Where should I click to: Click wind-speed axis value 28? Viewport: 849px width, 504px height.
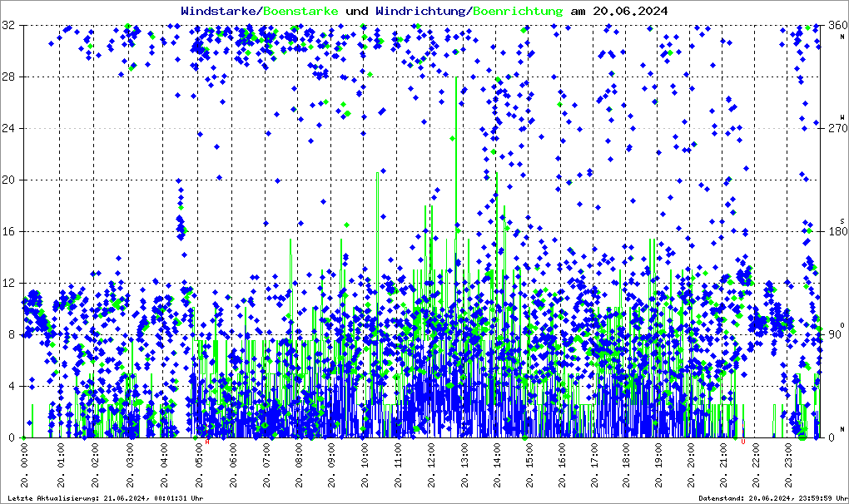8,77
